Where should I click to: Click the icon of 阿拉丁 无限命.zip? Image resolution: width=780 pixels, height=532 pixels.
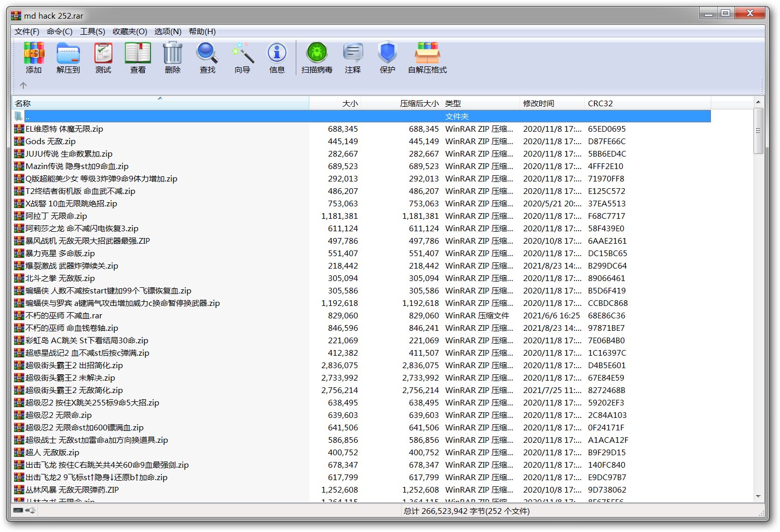pyautogui.click(x=19, y=216)
